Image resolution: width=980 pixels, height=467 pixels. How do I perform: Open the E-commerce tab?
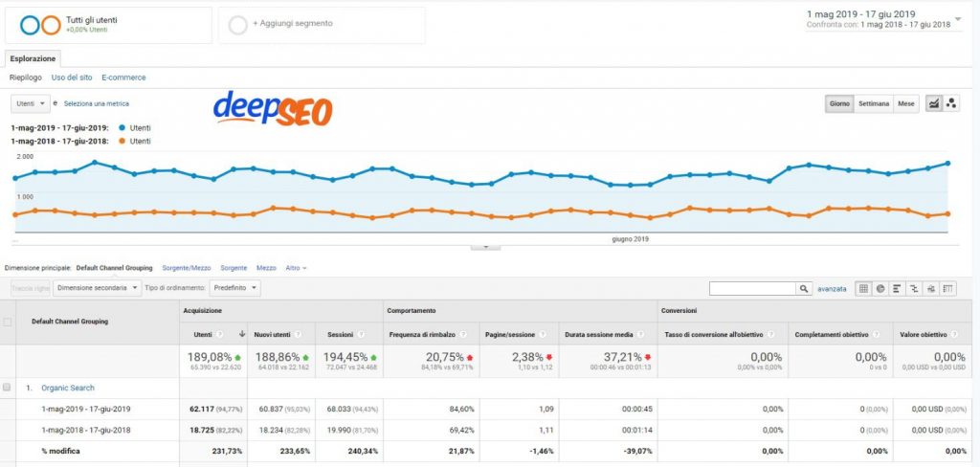point(123,78)
